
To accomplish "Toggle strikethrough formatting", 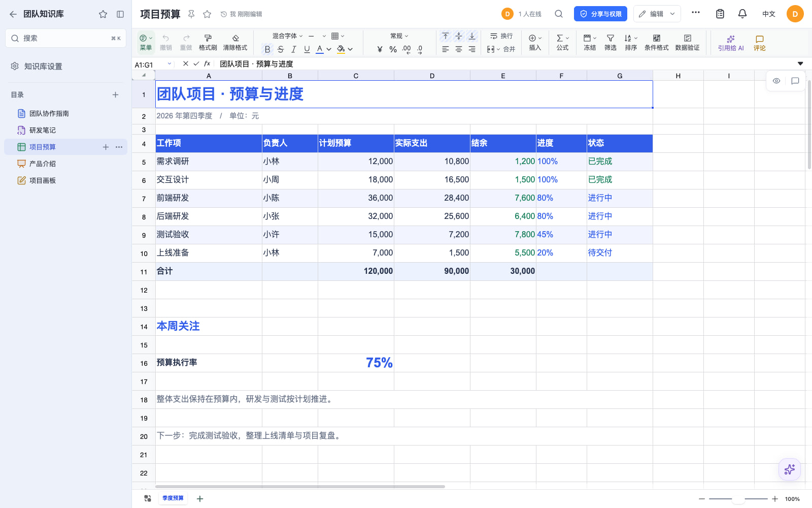I will point(281,49).
